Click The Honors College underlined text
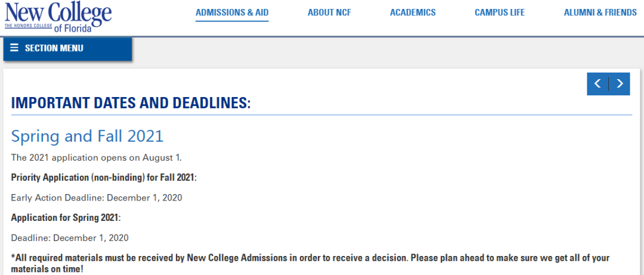The height and width of the screenshot is (275, 644). click(x=29, y=26)
